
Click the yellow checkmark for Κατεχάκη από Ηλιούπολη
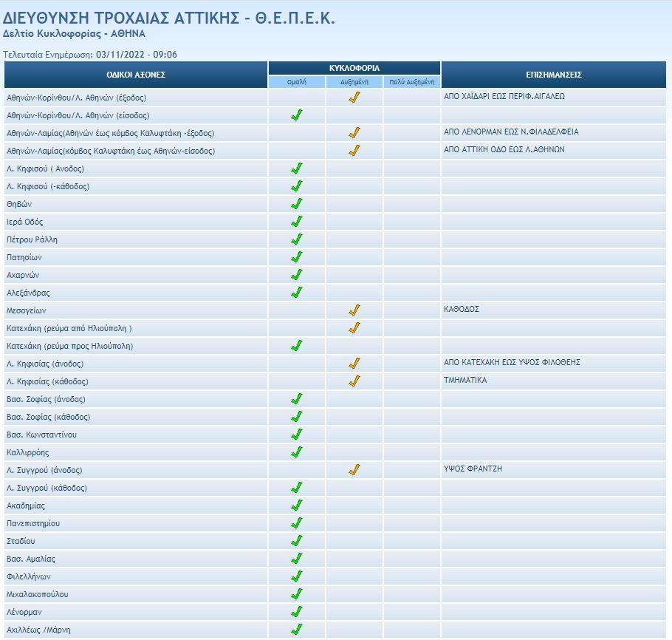point(354,328)
